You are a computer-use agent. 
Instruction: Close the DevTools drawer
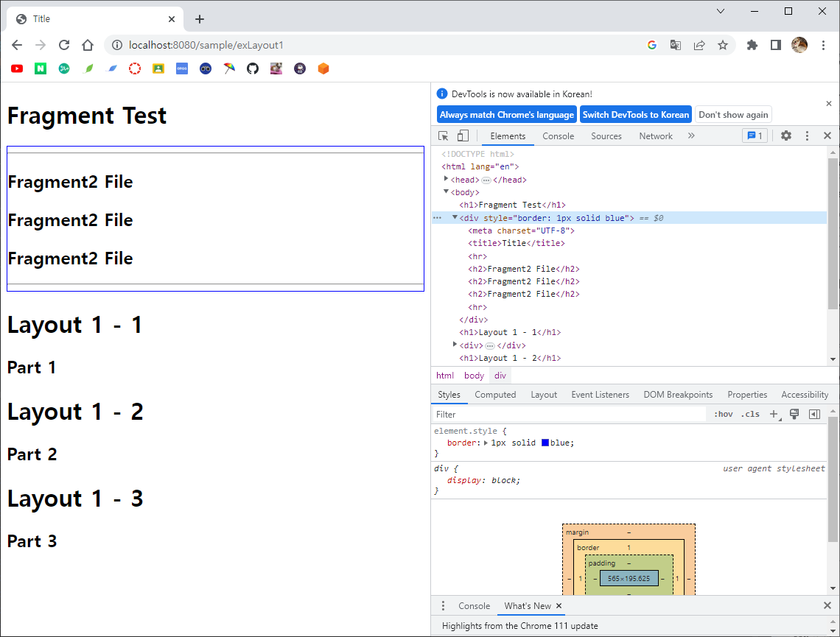pyautogui.click(x=827, y=605)
